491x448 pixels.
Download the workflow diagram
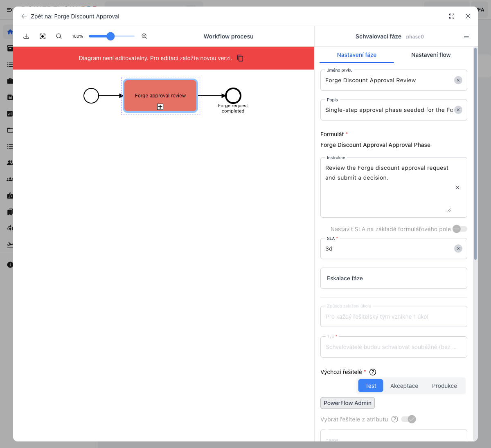coord(26,36)
